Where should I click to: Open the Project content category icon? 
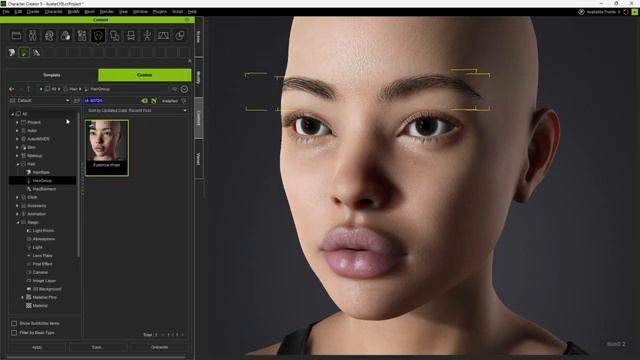click(16, 36)
